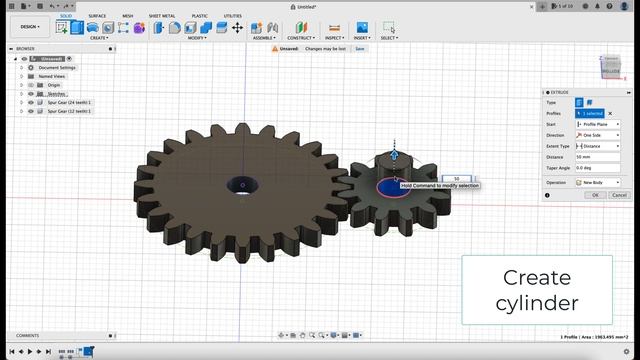The image size is (640, 360).
Task: Open the Extent Type Distance dropdown
Action: coord(598,146)
